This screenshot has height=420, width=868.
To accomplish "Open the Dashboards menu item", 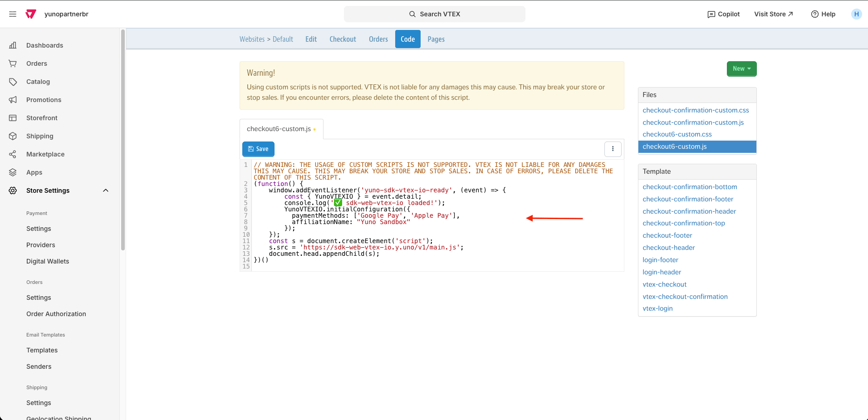I will [x=44, y=45].
